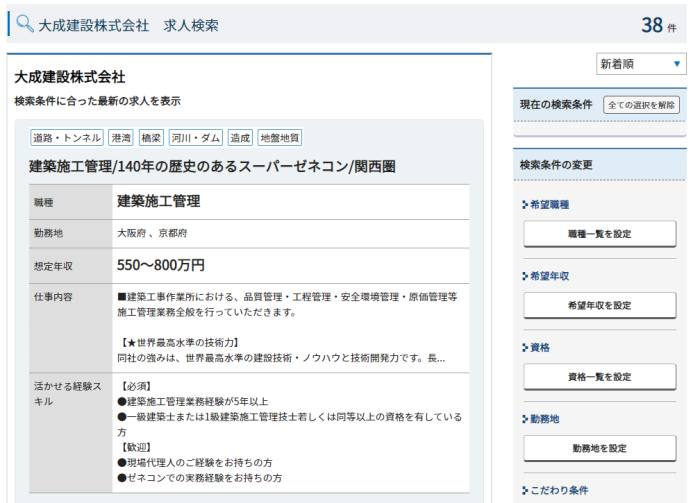Click 建築施工管理 job type cell
Viewport: 700px width, 503px height.
(158, 201)
